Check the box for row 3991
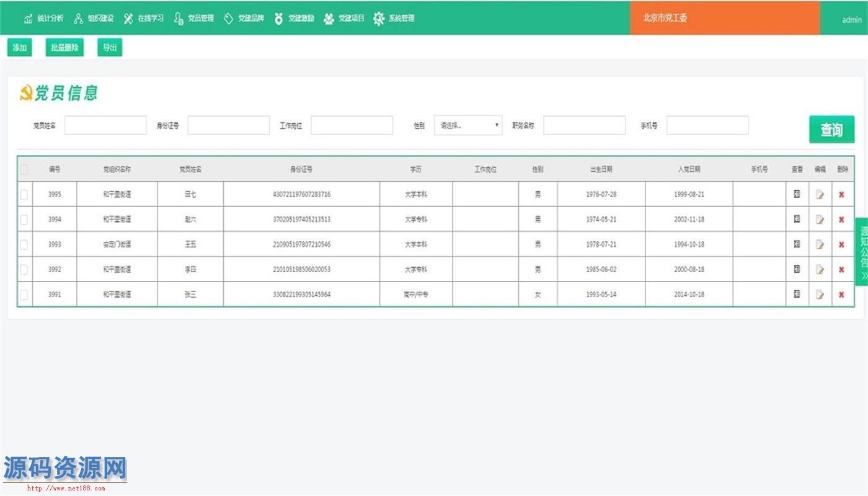The width and height of the screenshot is (868, 496). [24, 294]
